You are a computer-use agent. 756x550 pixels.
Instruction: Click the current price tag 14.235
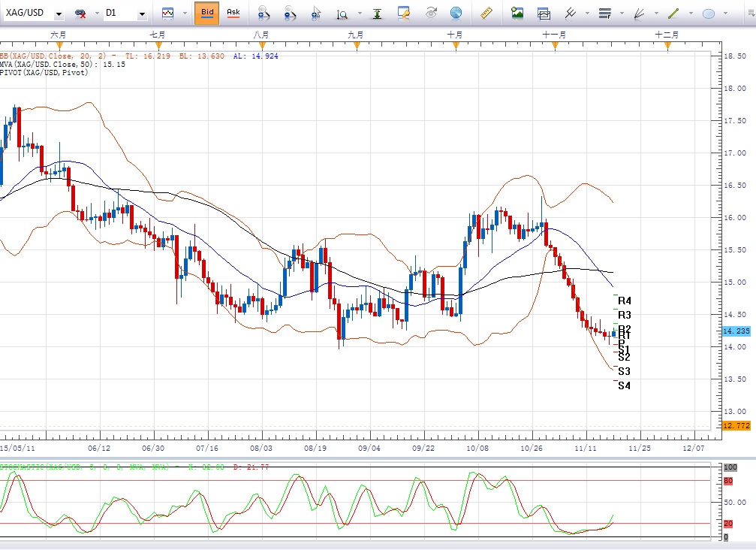(736, 331)
